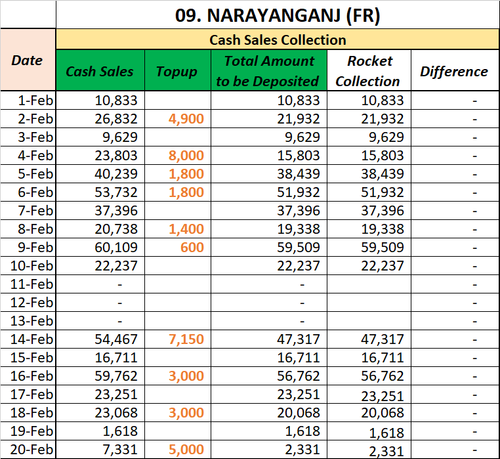Select the '09. NARAYANGANJ (FR)' title cell
Viewport: 500px width, 459px height.
(278, 15)
